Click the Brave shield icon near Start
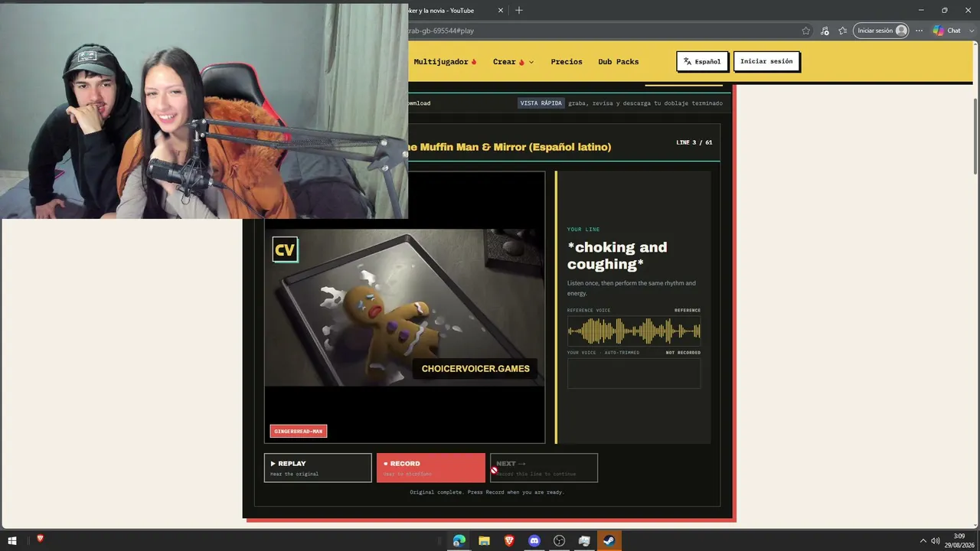980x551 pixels. coord(40,539)
